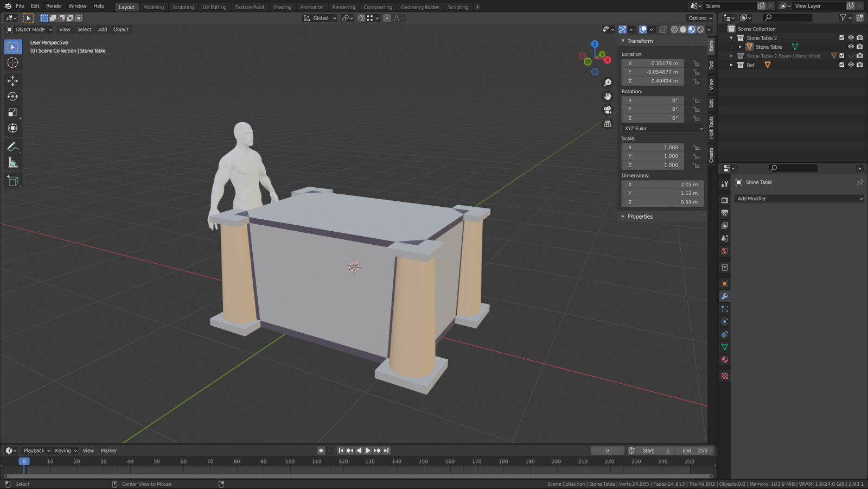Open the Add Modifier dropdown
868x489 pixels.
tap(799, 199)
